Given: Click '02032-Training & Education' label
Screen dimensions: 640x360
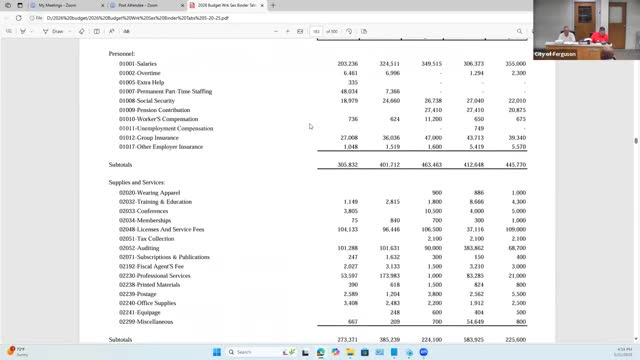Looking at the screenshot, I should click(155, 202).
